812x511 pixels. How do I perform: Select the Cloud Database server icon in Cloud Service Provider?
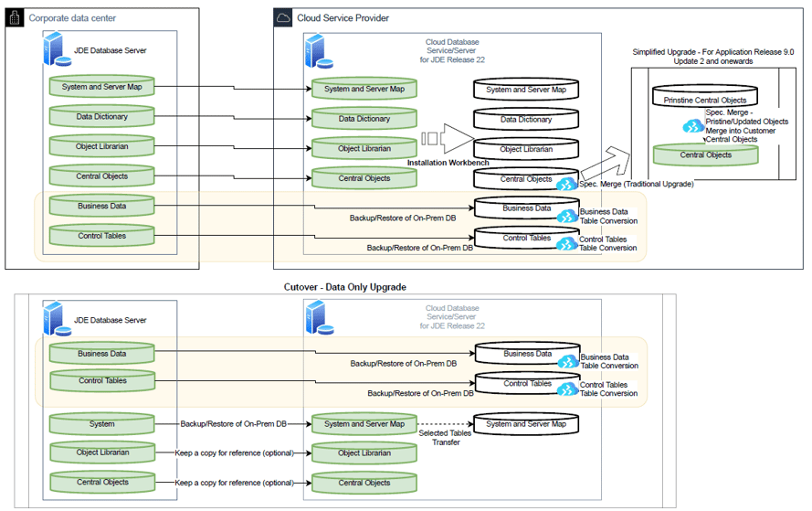(319, 51)
